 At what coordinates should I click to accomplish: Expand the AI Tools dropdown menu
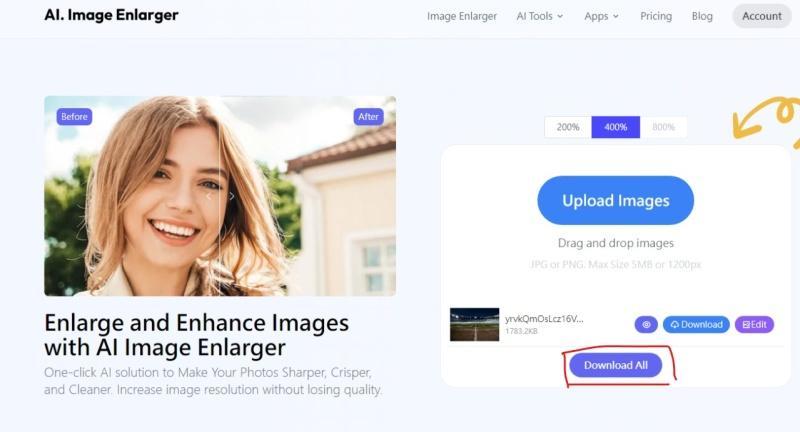[540, 16]
